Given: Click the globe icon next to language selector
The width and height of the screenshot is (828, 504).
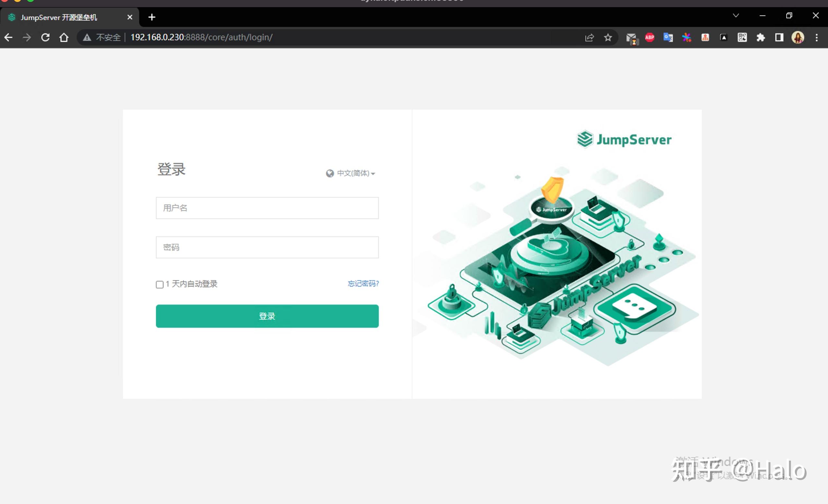Looking at the screenshot, I should (329, 173).
